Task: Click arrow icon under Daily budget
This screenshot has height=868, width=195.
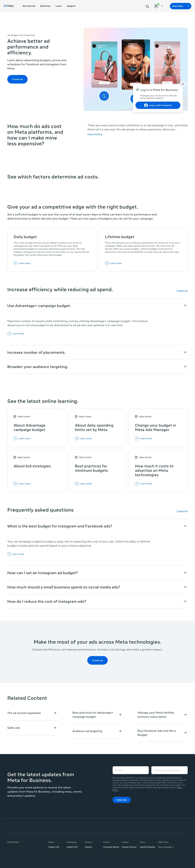Action: pyautogui.click(x=15, y=263)
